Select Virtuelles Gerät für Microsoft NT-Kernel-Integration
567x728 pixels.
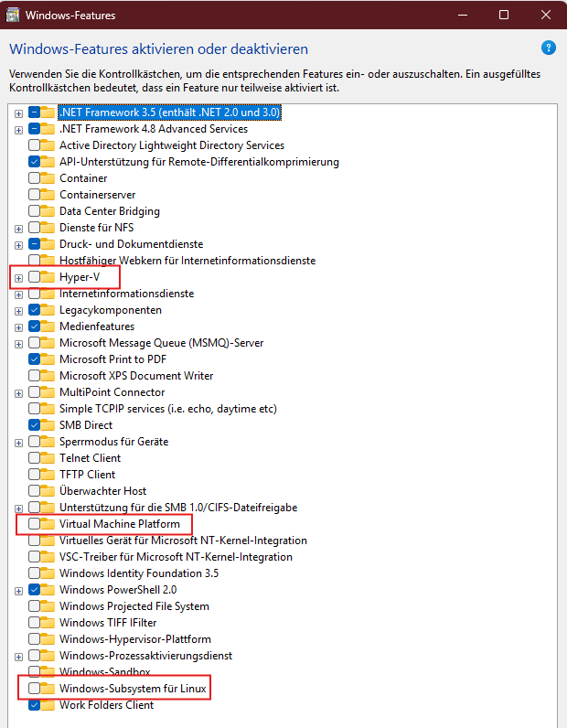[x=183, y=541]
